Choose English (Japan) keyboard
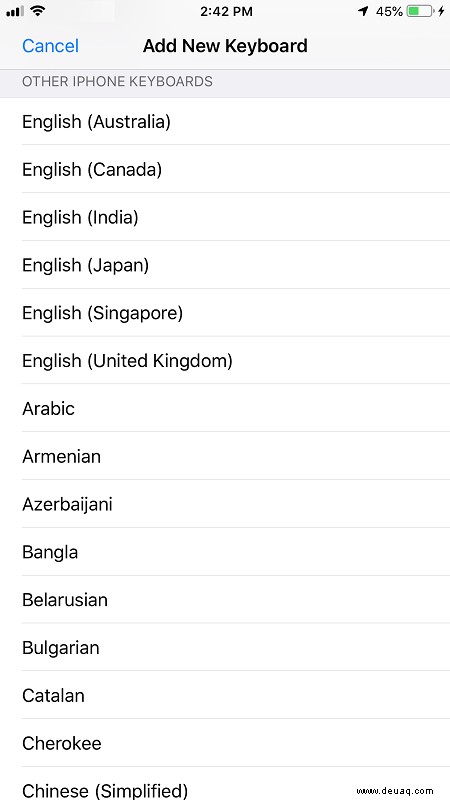450x800 pixels. coord(225,265)
